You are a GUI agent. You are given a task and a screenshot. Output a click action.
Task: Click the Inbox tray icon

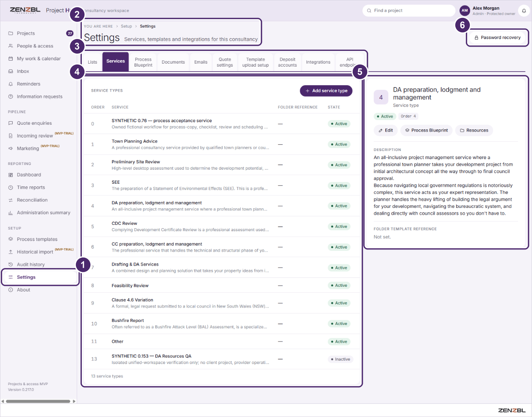coord(11,71)
